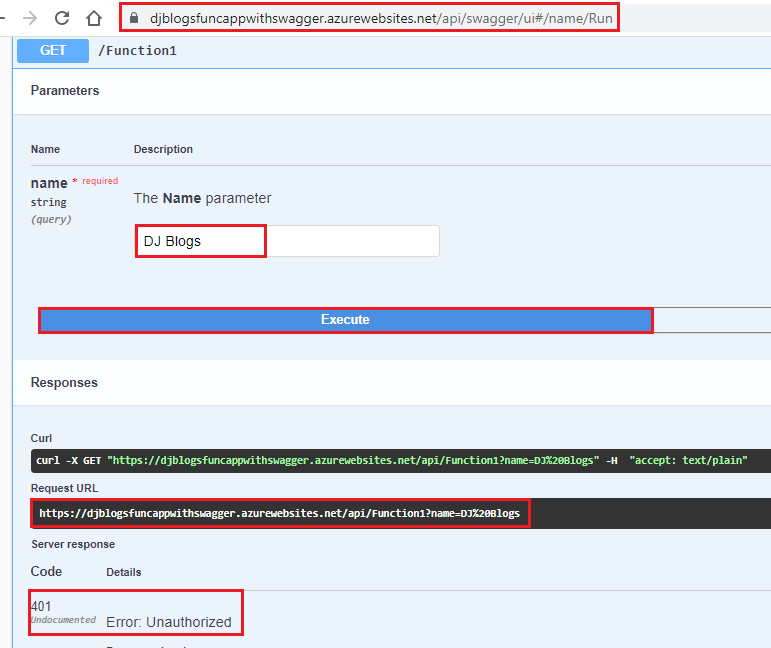Viewport: 771px width, 648px height.
Task: Focus the browser address bar URL
Action: pos(381,18)
